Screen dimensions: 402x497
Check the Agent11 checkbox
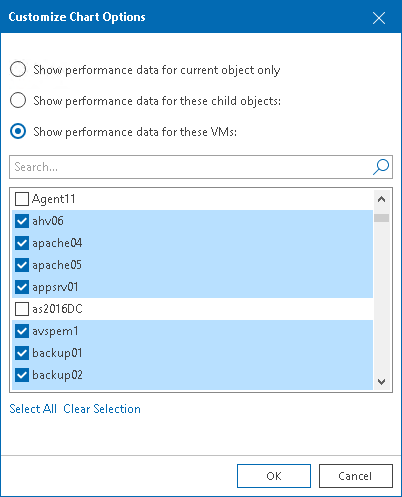click(22, 199)
